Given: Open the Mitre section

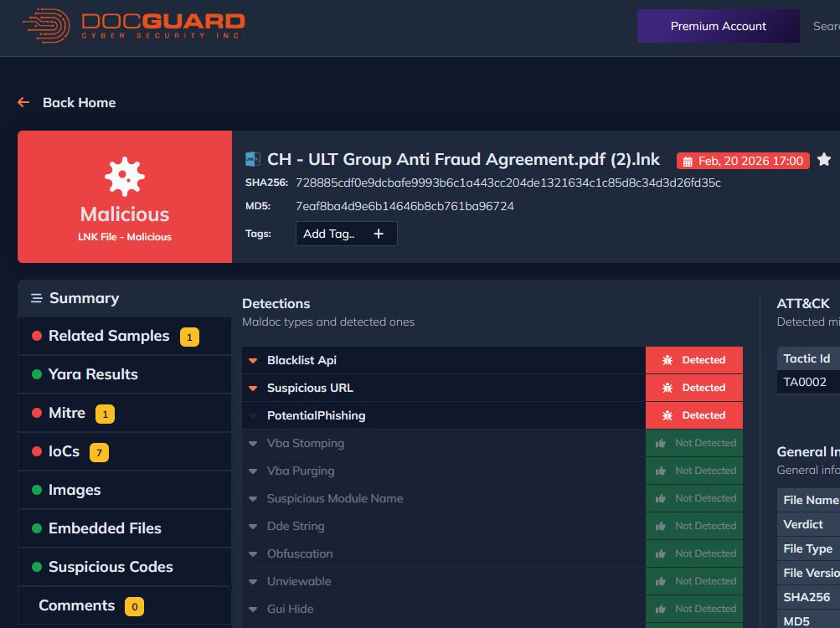Looking at the screenshot, I should pos(124,413).
